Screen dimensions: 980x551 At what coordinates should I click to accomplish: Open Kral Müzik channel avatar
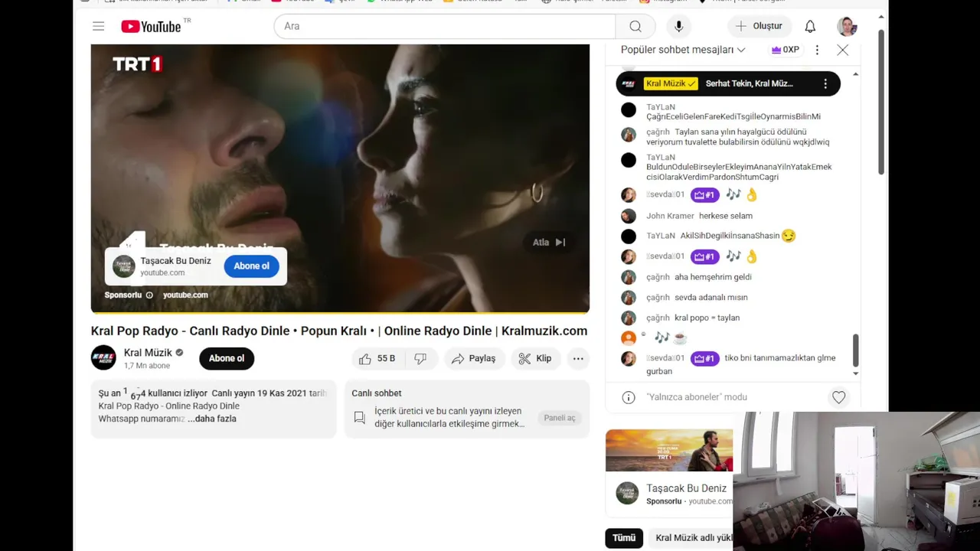click(x=103, y=357)
